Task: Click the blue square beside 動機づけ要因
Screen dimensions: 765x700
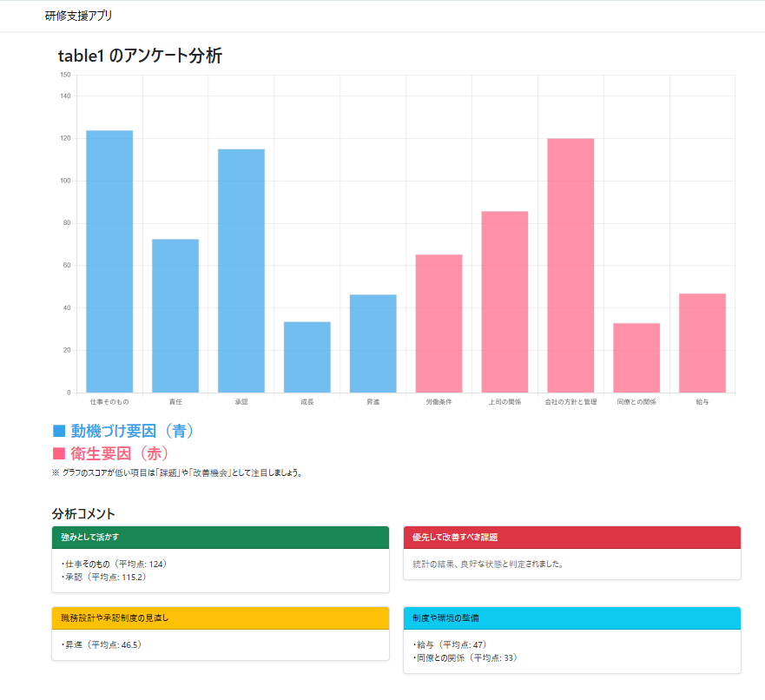Action: 59,431
